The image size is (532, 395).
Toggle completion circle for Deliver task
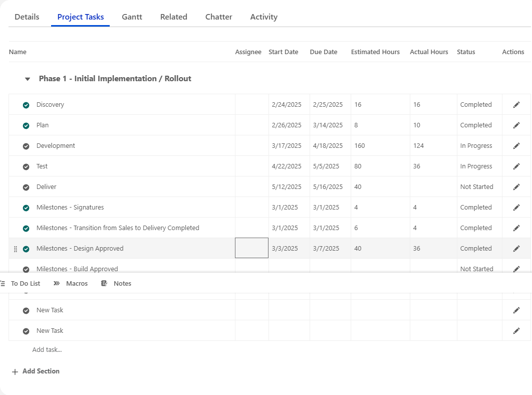[26, 187]
